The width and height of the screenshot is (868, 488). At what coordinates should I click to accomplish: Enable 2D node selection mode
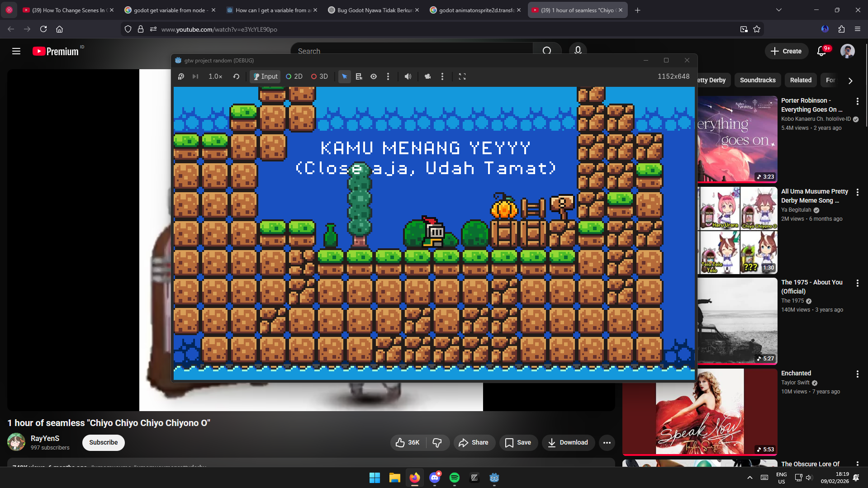[294, 76]
